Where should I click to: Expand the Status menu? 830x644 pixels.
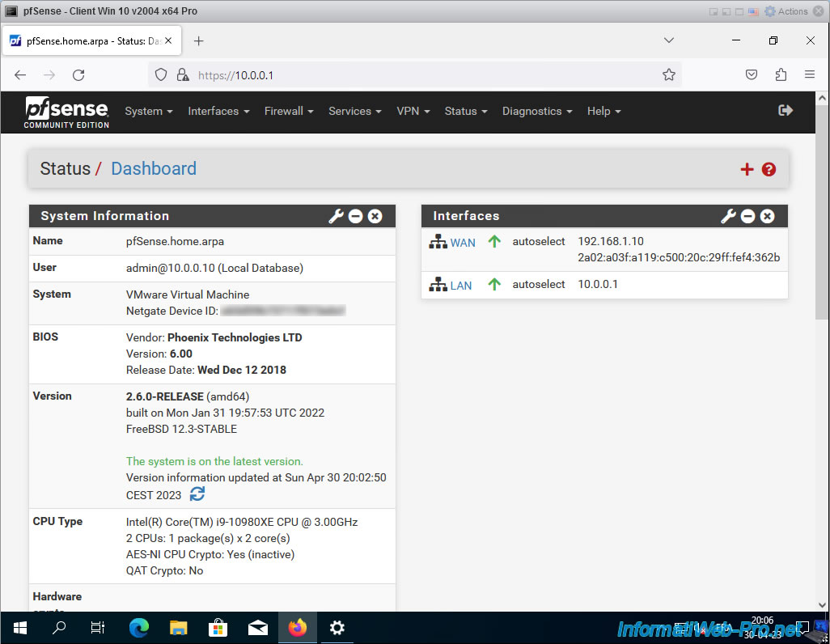[466, 111]
